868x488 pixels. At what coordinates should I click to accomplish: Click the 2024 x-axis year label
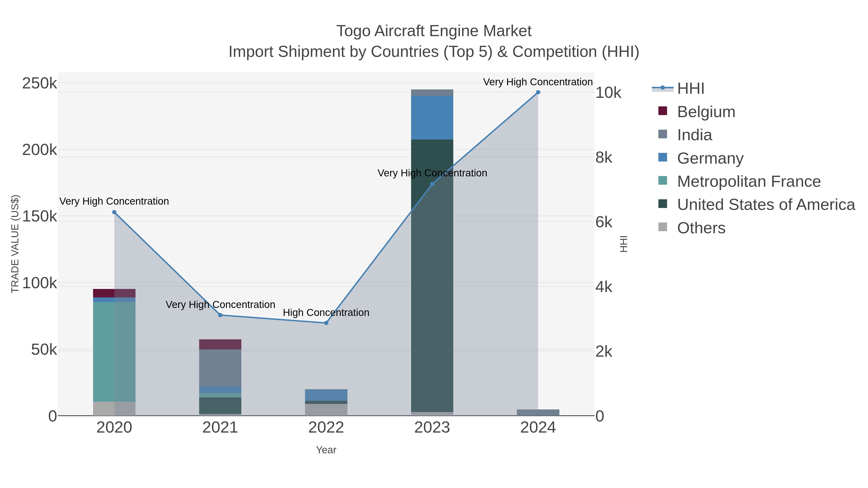click(x=538, y=428)
